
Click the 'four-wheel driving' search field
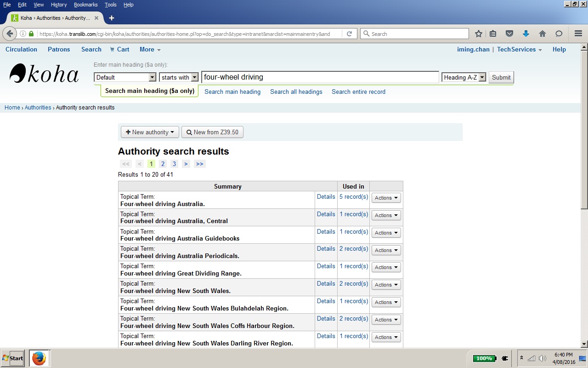click(320, 77)
